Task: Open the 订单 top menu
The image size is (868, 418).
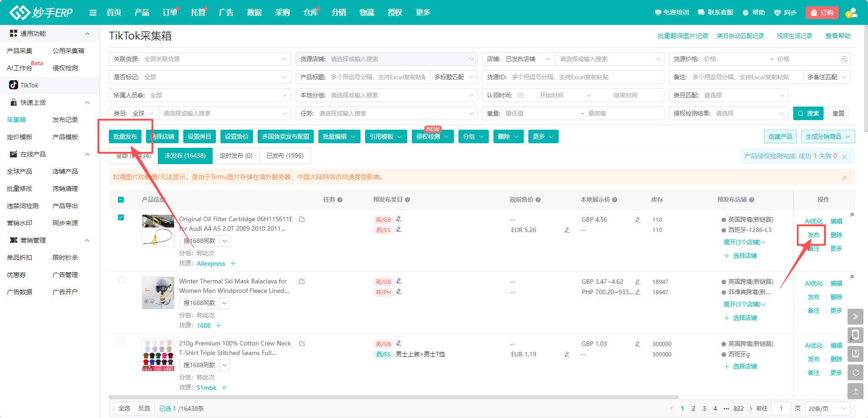Action: [170, 13]
